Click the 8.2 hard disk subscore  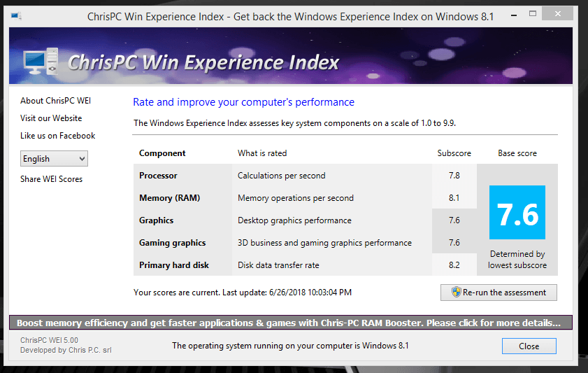pos(454,265)
